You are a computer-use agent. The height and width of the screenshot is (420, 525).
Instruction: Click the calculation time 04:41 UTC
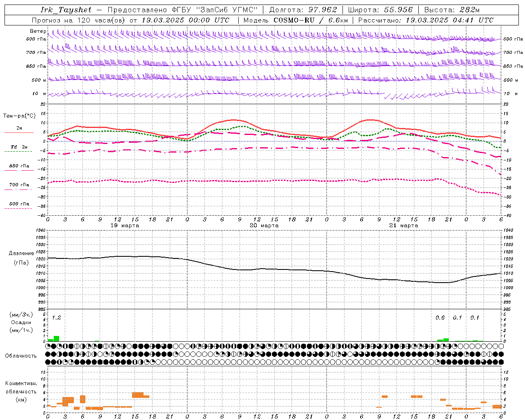(471, 20)
